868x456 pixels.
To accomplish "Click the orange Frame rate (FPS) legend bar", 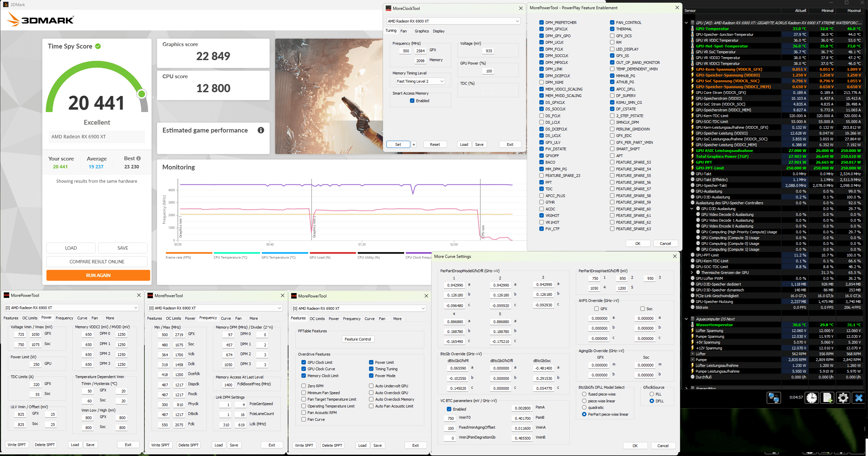I will pyautogui.click(x=189, y=253).
